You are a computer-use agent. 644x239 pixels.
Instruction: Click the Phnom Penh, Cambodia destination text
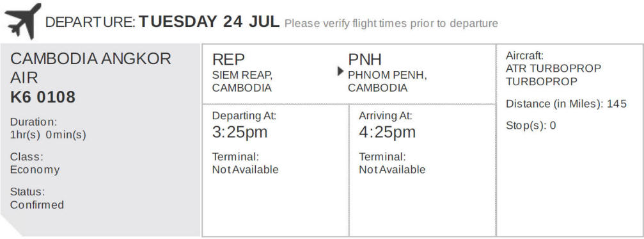[388, 81]
